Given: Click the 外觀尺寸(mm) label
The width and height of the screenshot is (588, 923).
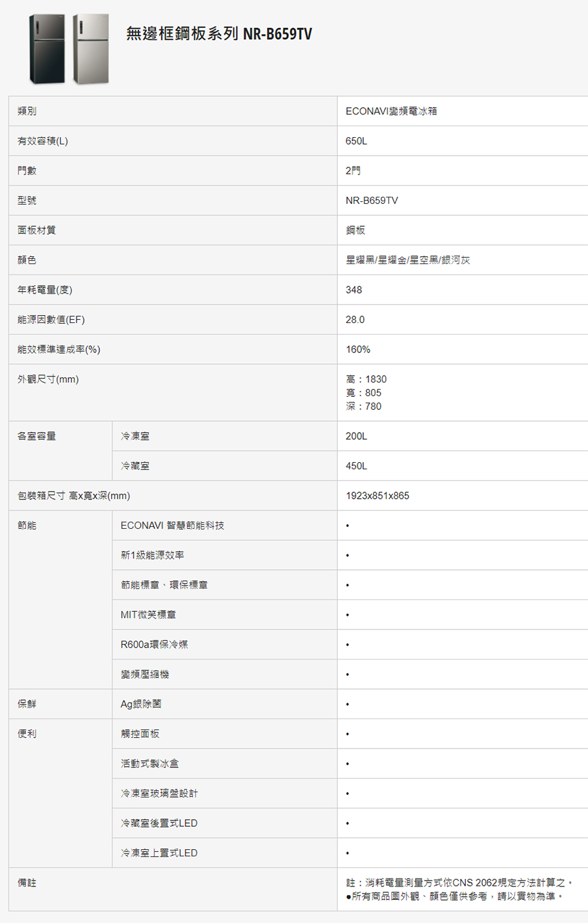Looking at the screenshot, I should pyautogui.click(x=48, y=380).
